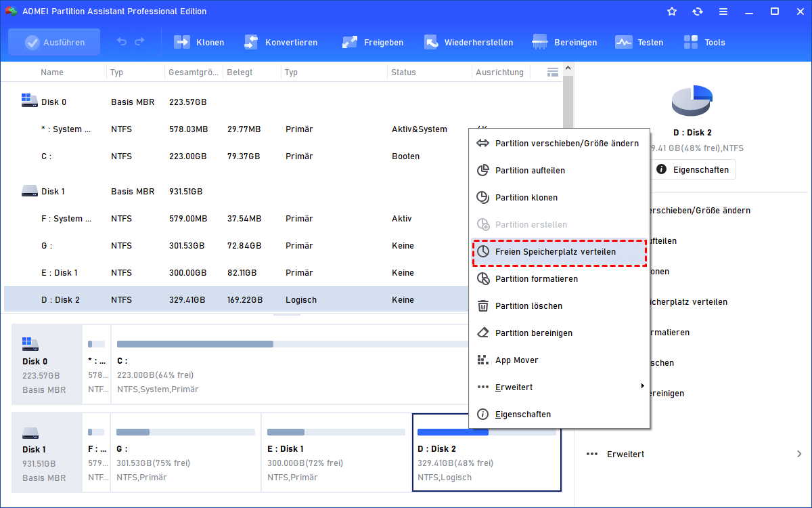The height and width of the screenshot is (508, 812).
Task: Toggle the column view options icon
Action: click(553, 72)
